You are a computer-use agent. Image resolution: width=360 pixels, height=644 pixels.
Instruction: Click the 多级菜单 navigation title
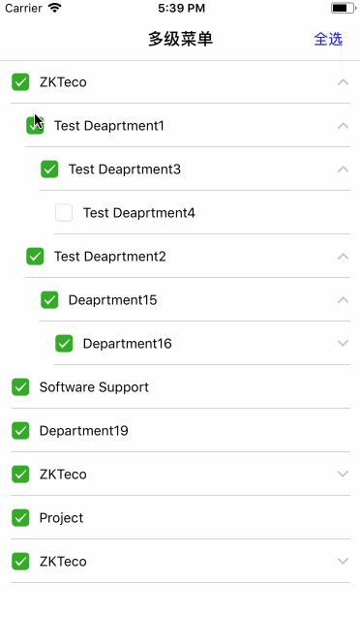tap(180, 39)
